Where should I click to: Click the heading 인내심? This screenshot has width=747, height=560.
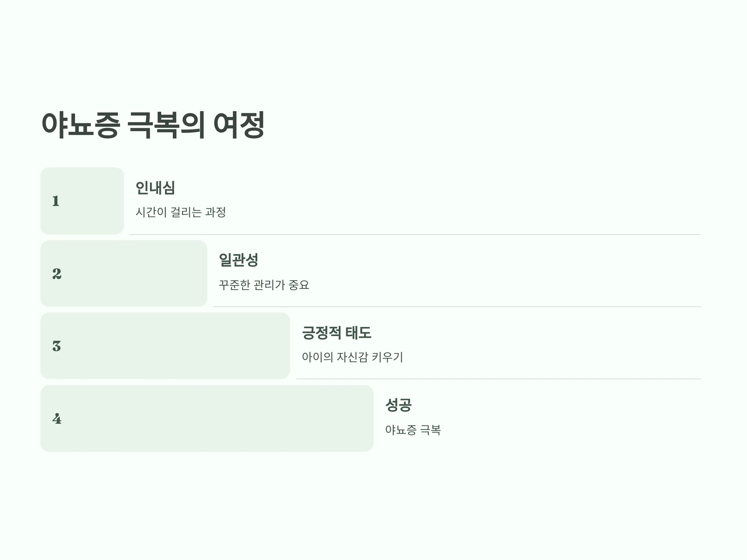click(155, 188)
